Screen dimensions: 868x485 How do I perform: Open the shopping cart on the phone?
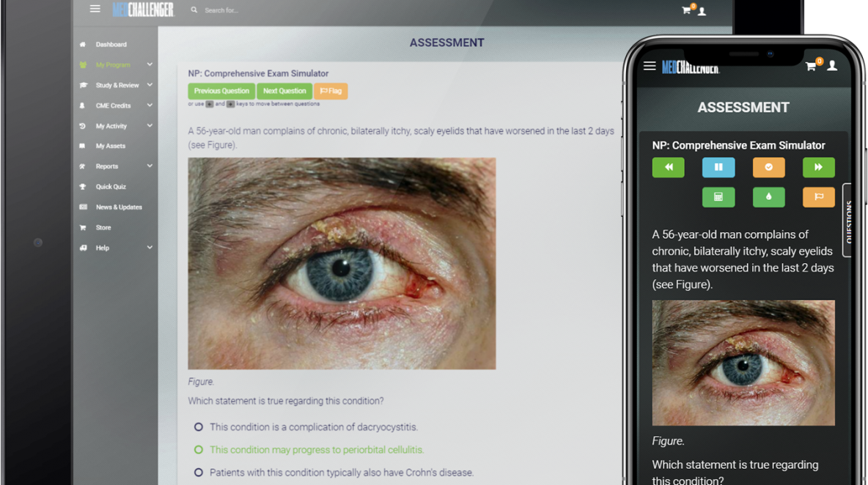pos(812,66)
